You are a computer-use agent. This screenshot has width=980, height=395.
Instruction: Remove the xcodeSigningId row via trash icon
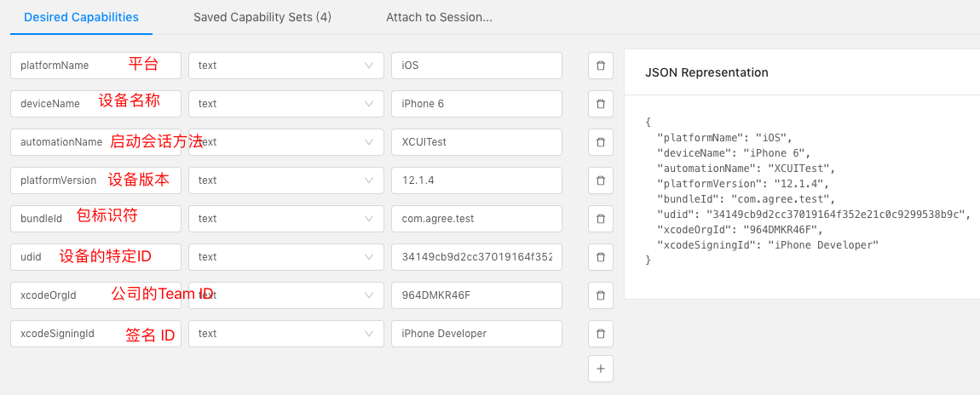(600, 334)
